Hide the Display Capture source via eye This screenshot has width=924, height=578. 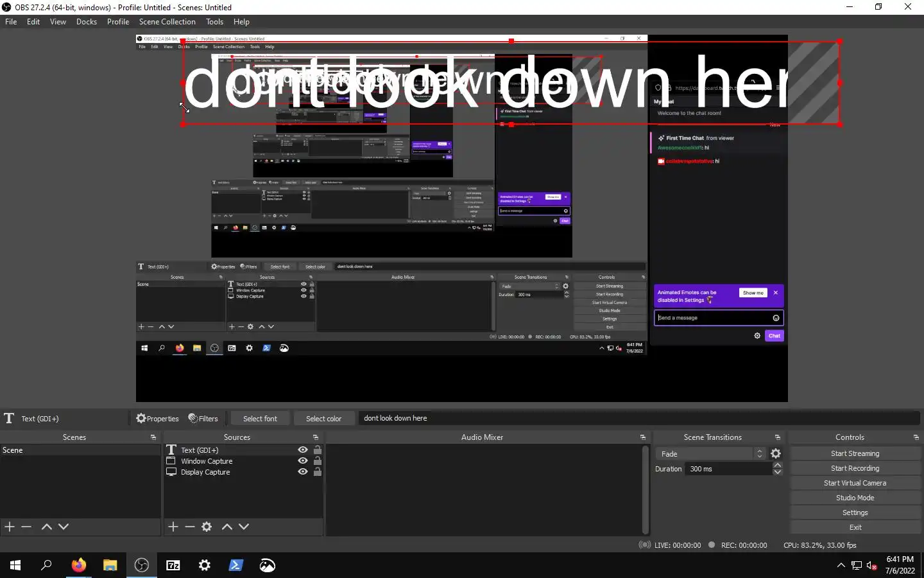[x=303, y=471]
